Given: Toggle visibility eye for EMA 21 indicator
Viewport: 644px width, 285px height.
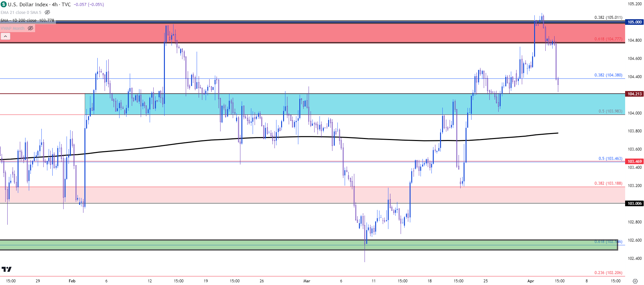Looking at the screenshot, I should tap(47, 12).
